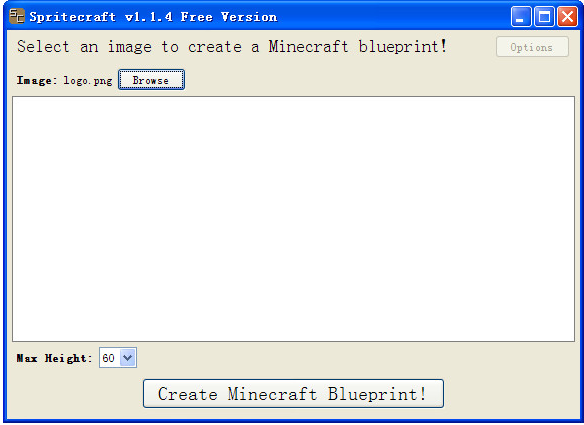Click the Browse button to choose image
584x425 pixels.
[x=151, y=80]
